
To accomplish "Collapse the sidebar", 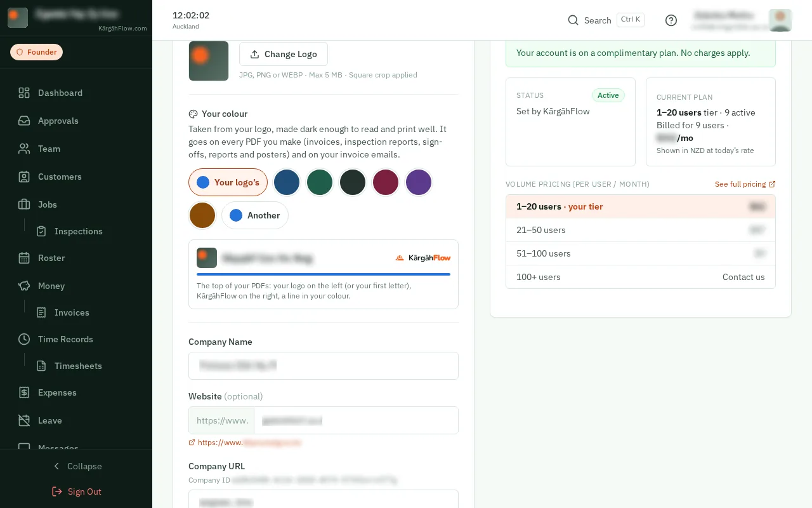I will click(x=76, y=466).
